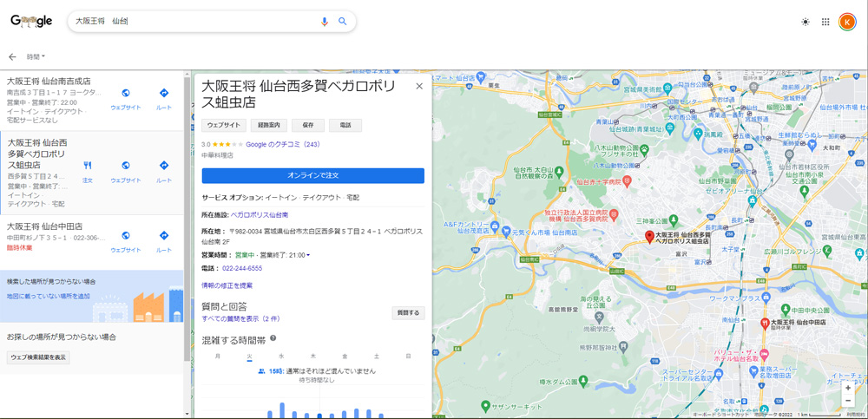Click the microphone voice search icon
868x419 pixels.
point(325,22)
